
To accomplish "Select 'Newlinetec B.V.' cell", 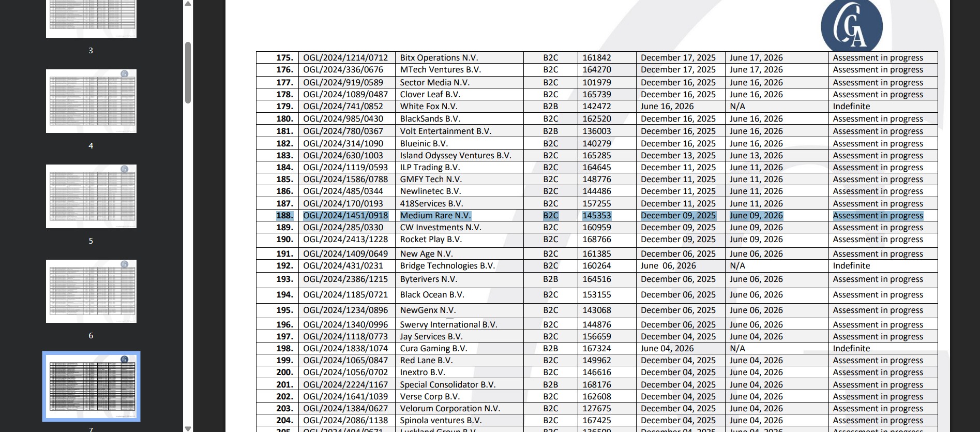I will pyautogui.click(x=459, y=191).
